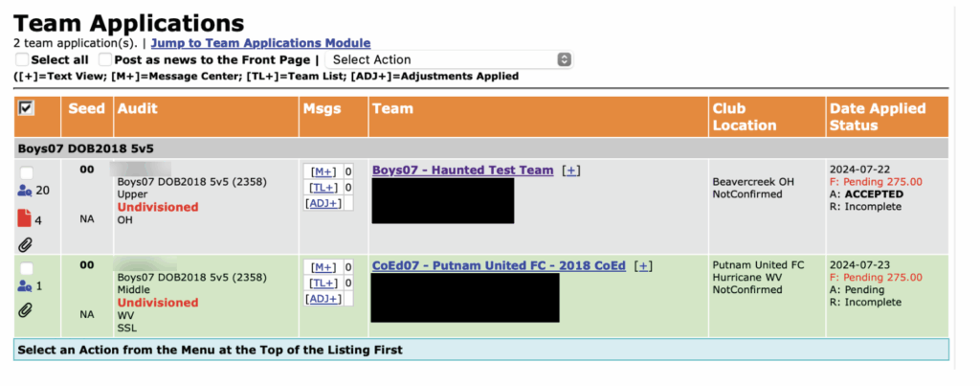Open the Select Action dropdown
Viewport: 980px width, 386px height.
point(448,59)
